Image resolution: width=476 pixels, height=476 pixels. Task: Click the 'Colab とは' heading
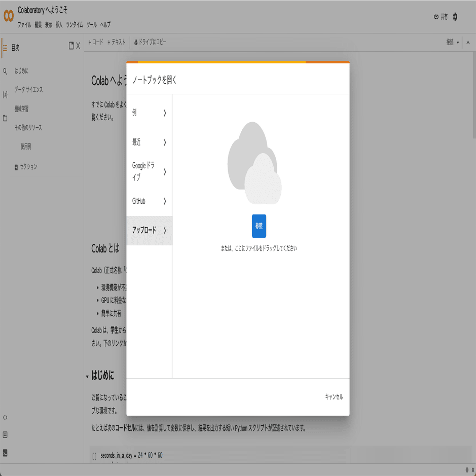tap(105, 248)
